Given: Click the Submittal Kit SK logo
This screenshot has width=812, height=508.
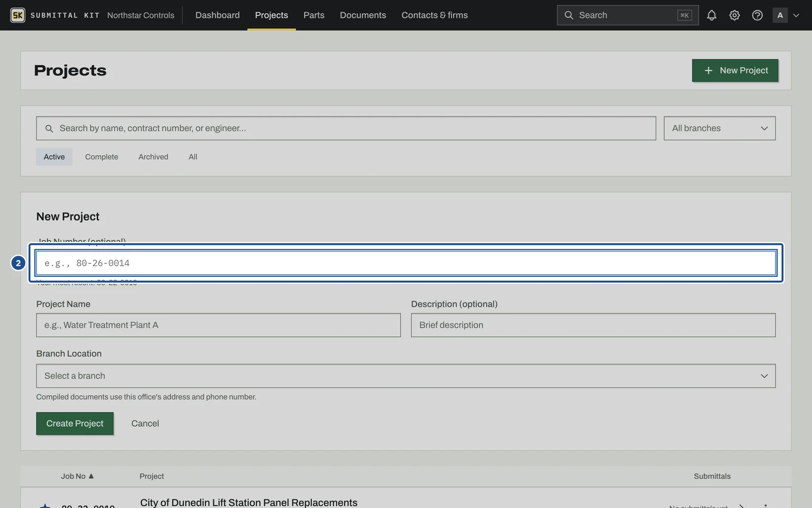Looking at the screenshot, I should pyautogui.click(x=18, y=15).
